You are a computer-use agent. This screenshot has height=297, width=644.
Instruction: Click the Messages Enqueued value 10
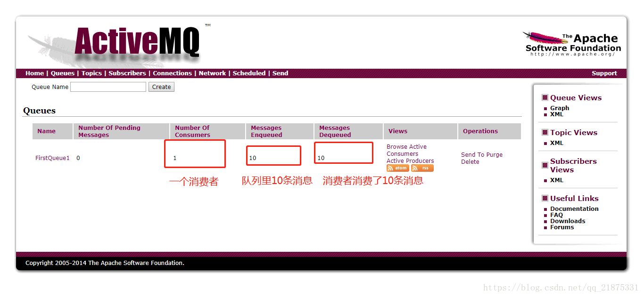[x=253, y=158]
